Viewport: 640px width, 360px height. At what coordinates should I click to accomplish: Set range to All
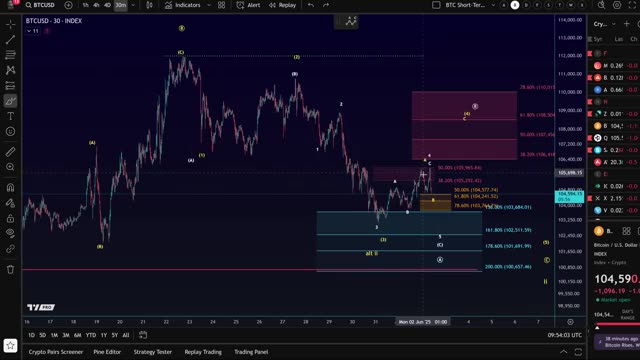[x=126, y=335]
